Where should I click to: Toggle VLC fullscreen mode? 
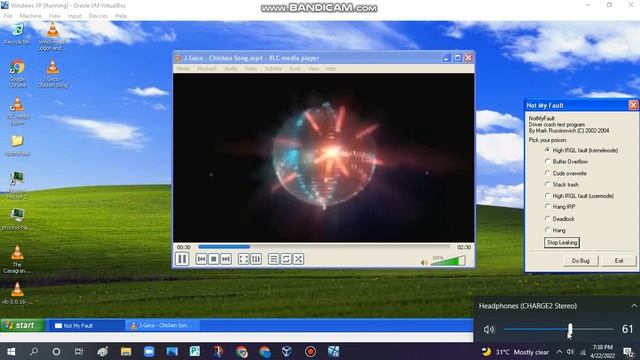tap(244, 259)
